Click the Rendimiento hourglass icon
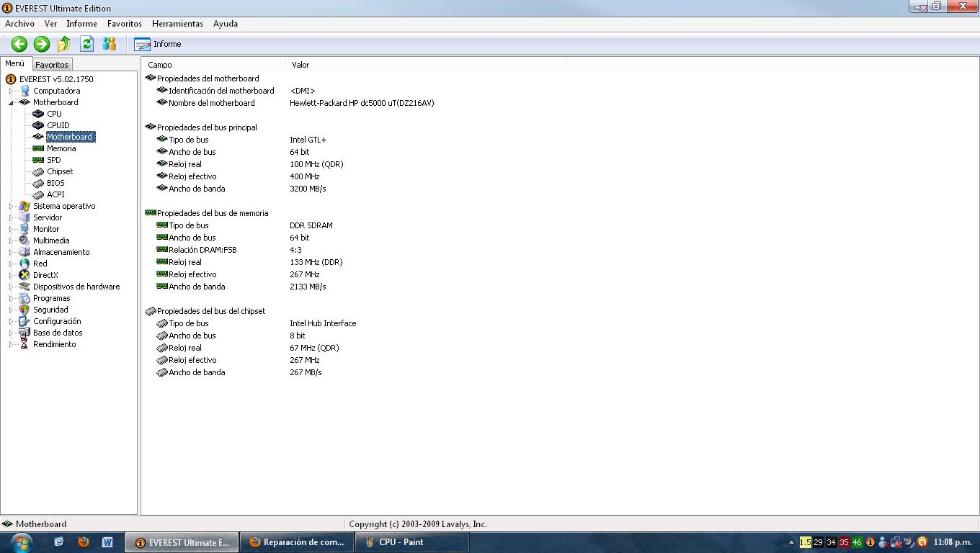Image resolution: width=980 pixels, height=553 pixels. click(x=24, y=344)
